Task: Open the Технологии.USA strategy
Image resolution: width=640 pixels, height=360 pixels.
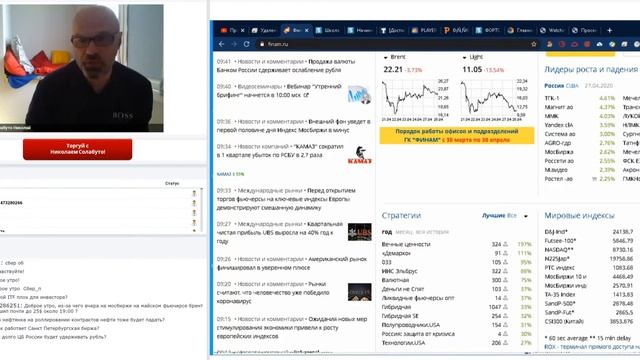Action: (403, 343)
